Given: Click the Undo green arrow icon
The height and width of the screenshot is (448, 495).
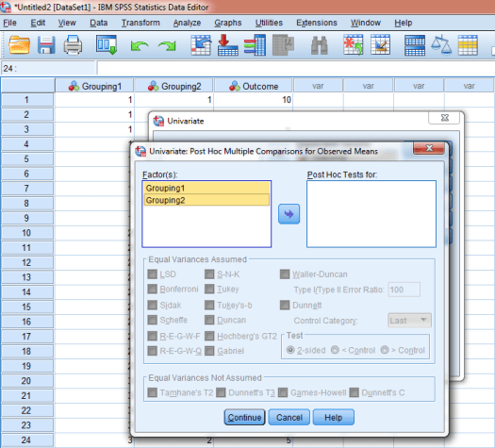Looking at the screenshot, I should coord(140,46).
